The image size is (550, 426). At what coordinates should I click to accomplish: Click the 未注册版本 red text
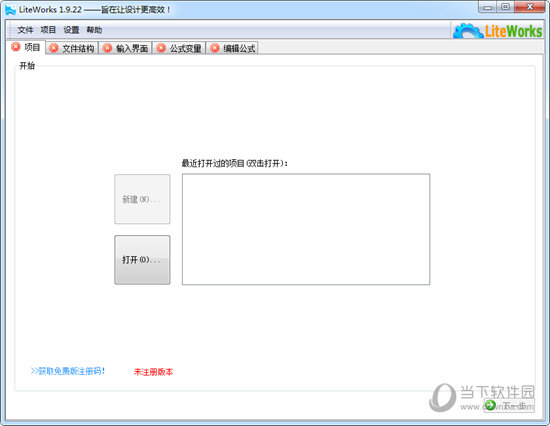(x=153, y=372)
